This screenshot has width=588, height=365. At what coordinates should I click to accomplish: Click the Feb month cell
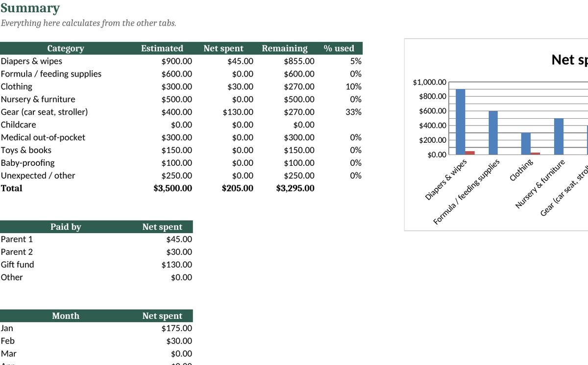tap(7, 341)
